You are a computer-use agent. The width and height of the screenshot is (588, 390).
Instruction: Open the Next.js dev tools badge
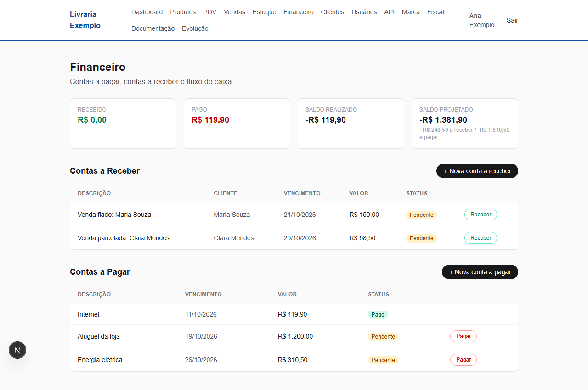(17, 350)
